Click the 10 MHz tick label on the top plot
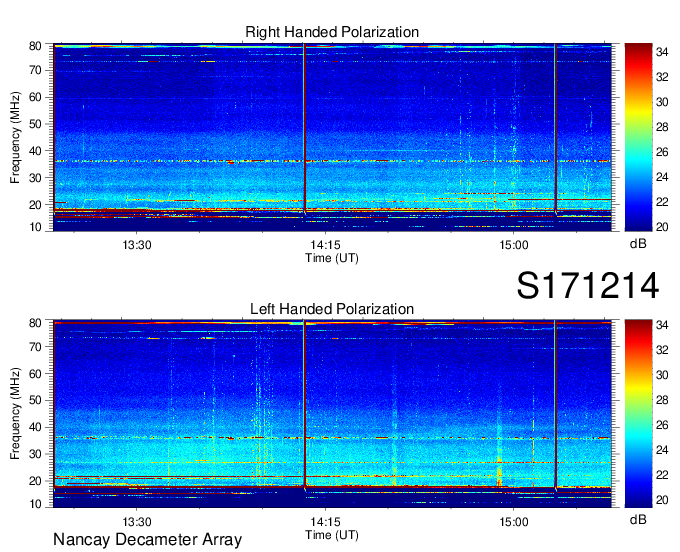 click(x=35, y=227)
